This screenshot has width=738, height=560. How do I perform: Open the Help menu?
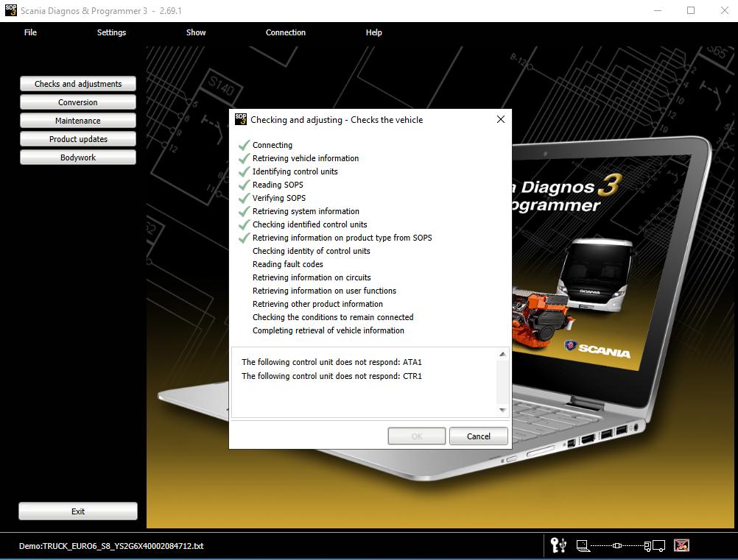pyautogui.click(x=373, y=32)
